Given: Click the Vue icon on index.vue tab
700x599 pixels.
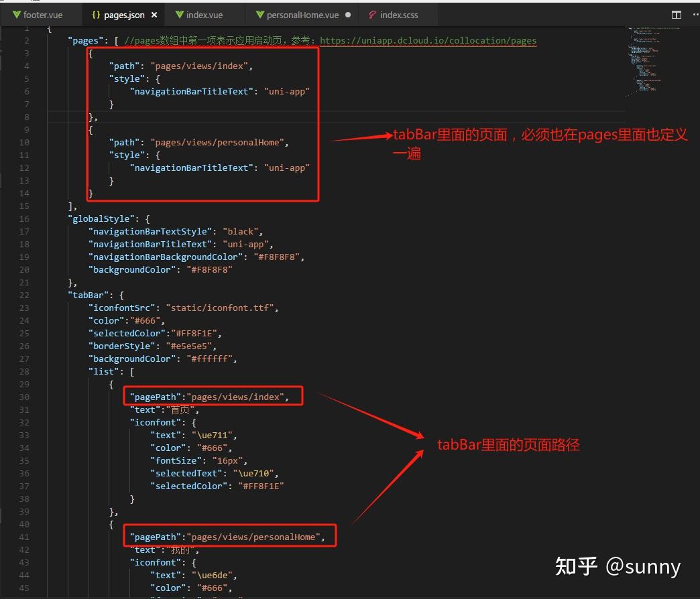Looking at the screenshot, I should pyautogui.click(x=180, y=14).
